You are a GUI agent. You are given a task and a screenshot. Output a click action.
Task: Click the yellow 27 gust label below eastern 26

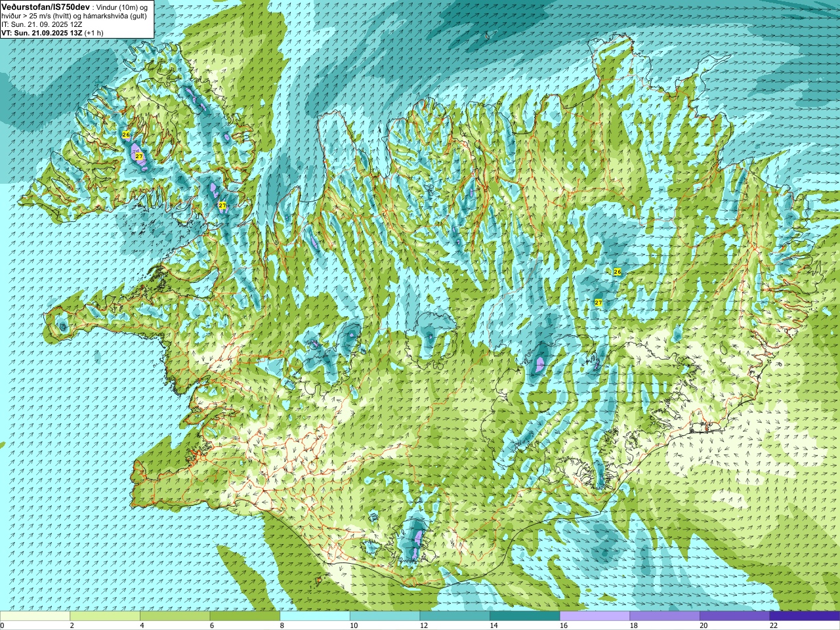[x=598, y=303]
